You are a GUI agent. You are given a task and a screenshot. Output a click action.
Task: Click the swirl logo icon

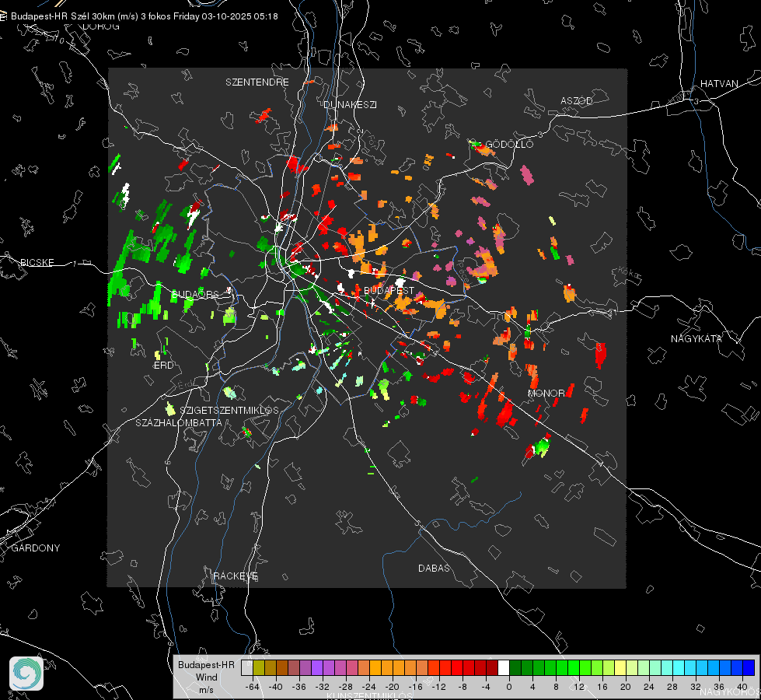click(26, 674)
